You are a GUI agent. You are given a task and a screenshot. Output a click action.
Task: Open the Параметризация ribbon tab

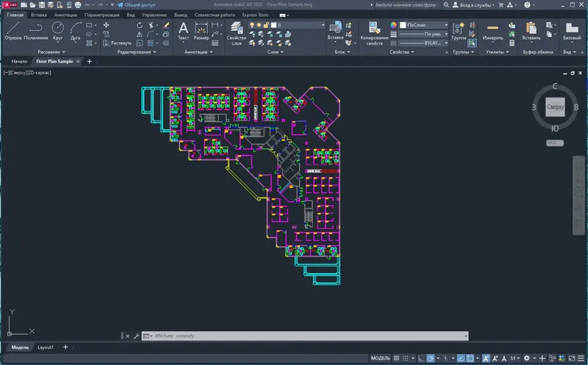tap(102, 15)
